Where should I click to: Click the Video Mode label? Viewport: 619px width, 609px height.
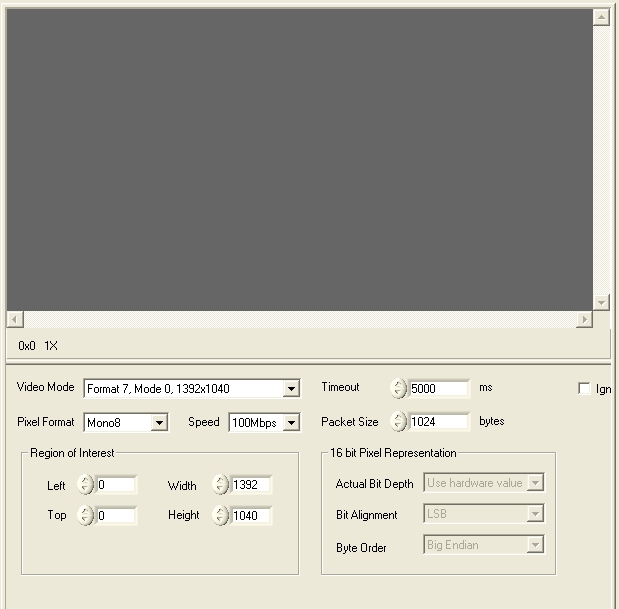[45, 387]
